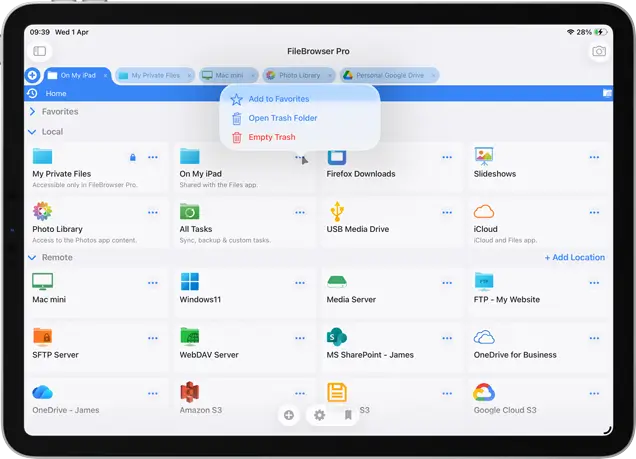Click the + Add Location link
636x459 pixels.
pyautogui.click(x=574, y=257)
